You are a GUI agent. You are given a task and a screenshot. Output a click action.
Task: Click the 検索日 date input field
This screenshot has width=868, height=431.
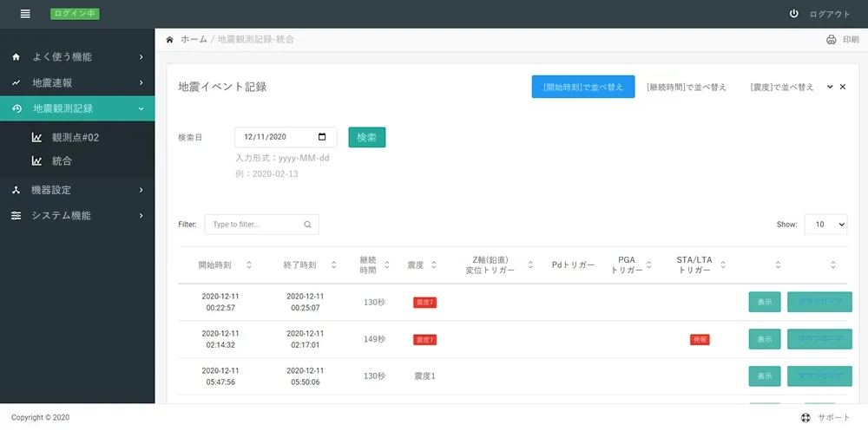pyautogui.click(x=286, y=137)
